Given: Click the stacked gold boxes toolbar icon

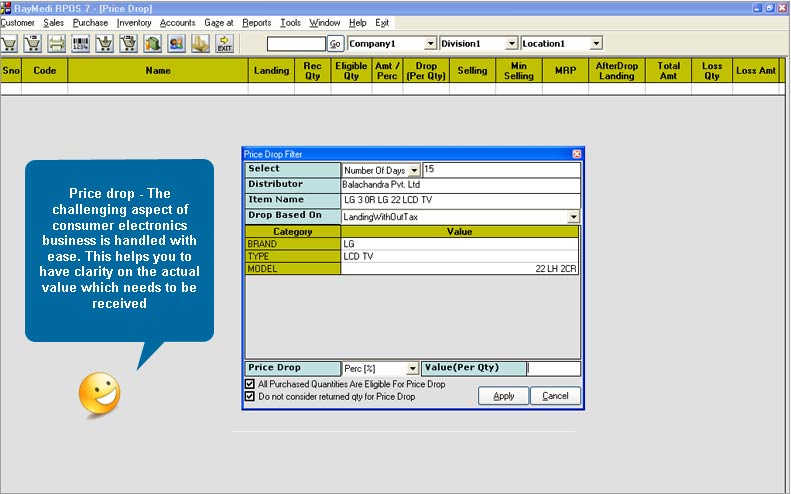Looking at the screenshot, I should (200, 44).
